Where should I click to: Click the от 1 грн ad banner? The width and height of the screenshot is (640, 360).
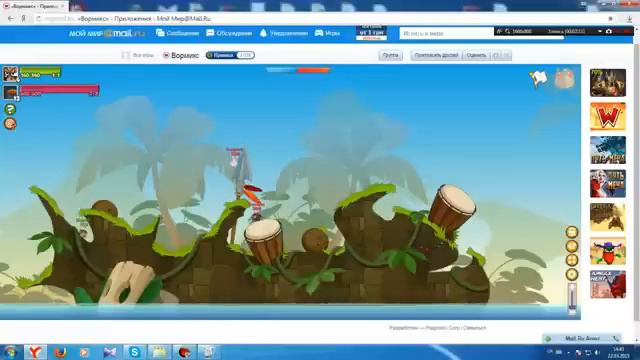tap(371, 33)
